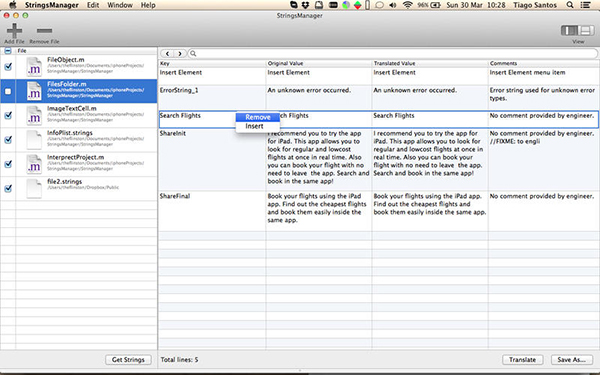Screen dimensions: 600x375
Task: Click the volume icon in menu bar
Action: click(x=393, y=5)
